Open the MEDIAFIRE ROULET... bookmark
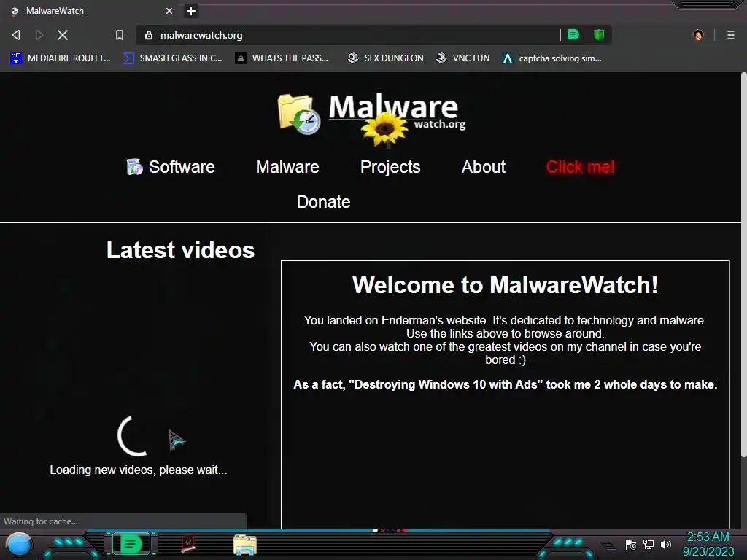 coord(61,58)
